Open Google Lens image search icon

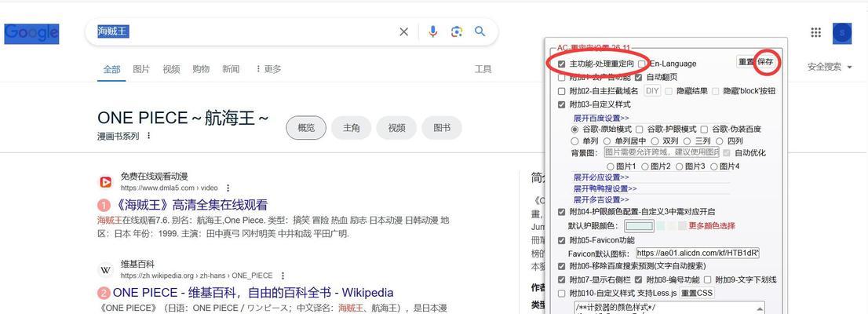(x=456, y=32)
